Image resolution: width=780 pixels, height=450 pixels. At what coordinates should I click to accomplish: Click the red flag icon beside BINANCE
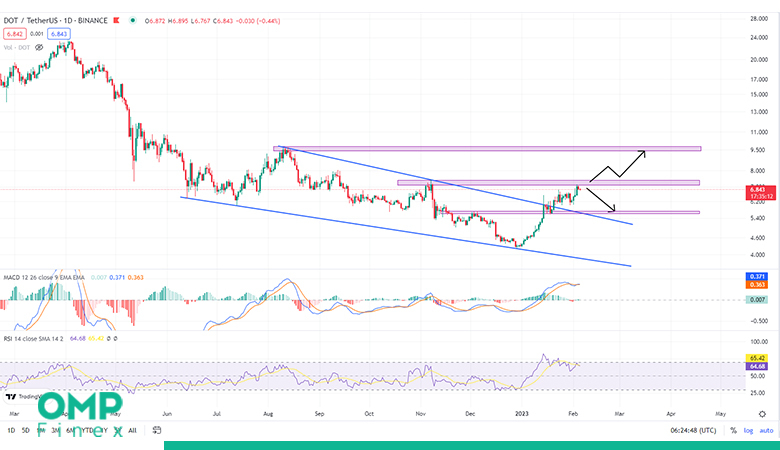coord(116,20)
